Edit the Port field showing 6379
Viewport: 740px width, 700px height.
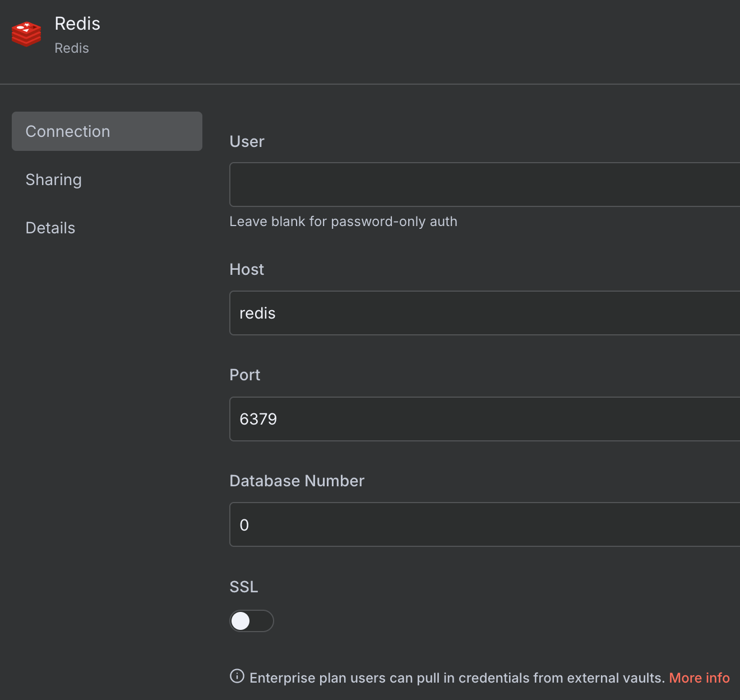click(485, 419)
